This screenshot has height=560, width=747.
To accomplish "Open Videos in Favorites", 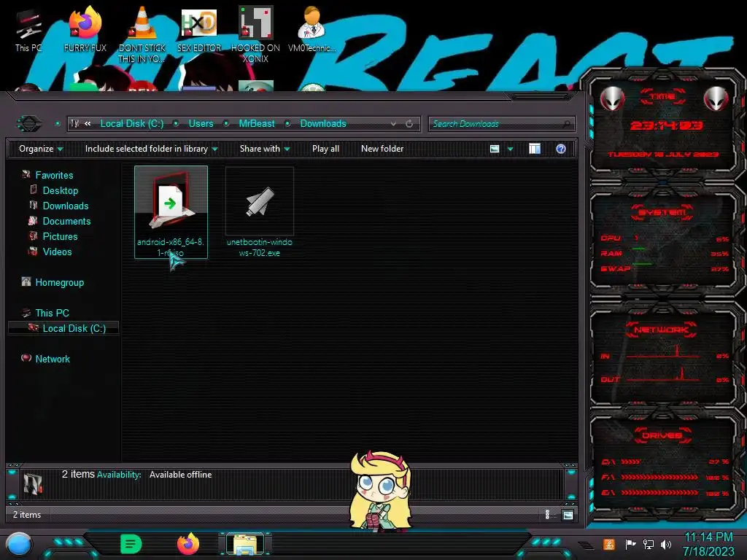I will [57, 252].
